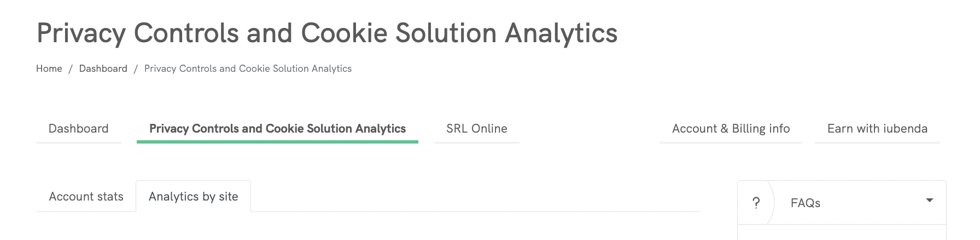
Task: Open Account & Billing info tab
Action: tap(731, 129)
